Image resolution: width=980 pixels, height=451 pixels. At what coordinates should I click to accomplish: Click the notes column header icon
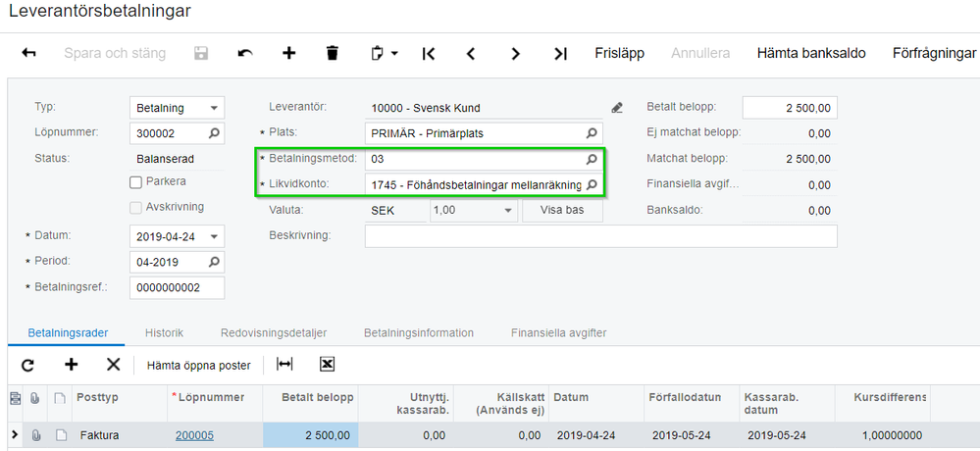(60, 398)
